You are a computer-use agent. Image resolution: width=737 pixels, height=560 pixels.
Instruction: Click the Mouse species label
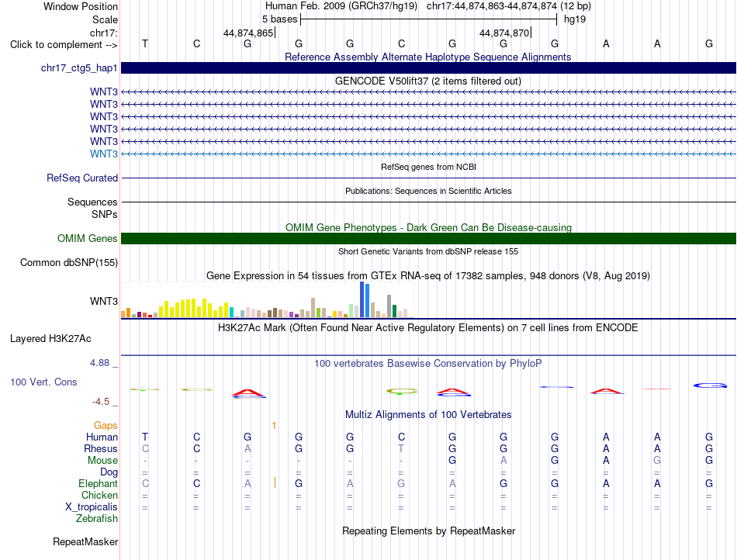103,461
